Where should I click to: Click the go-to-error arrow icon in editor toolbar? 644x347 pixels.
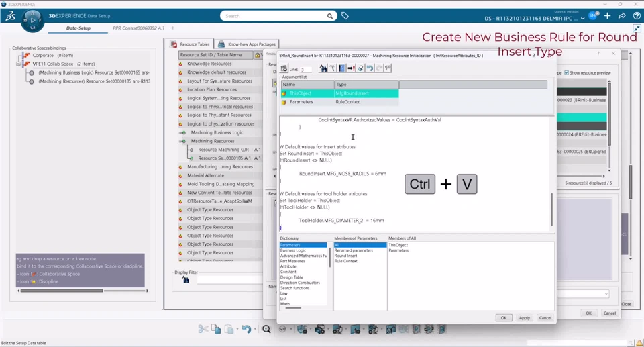coord(351,68)
